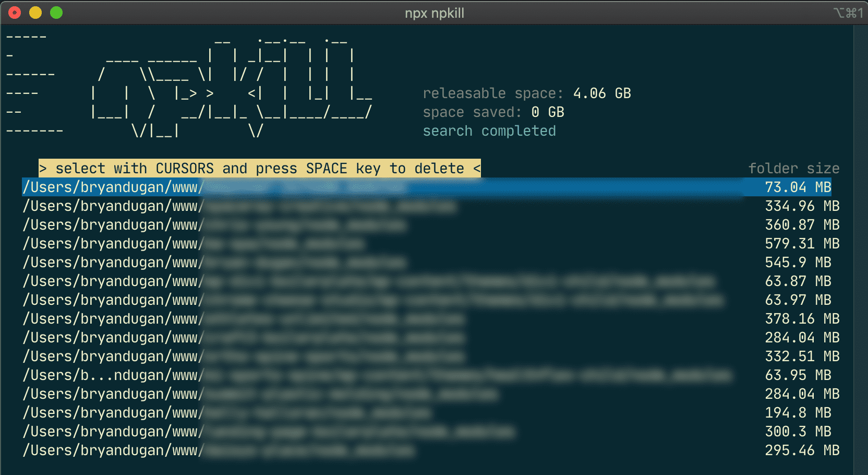Click the yellow 'select with CURSORS' instruction banner
The image size is (868, 475).
click(260, 168)
